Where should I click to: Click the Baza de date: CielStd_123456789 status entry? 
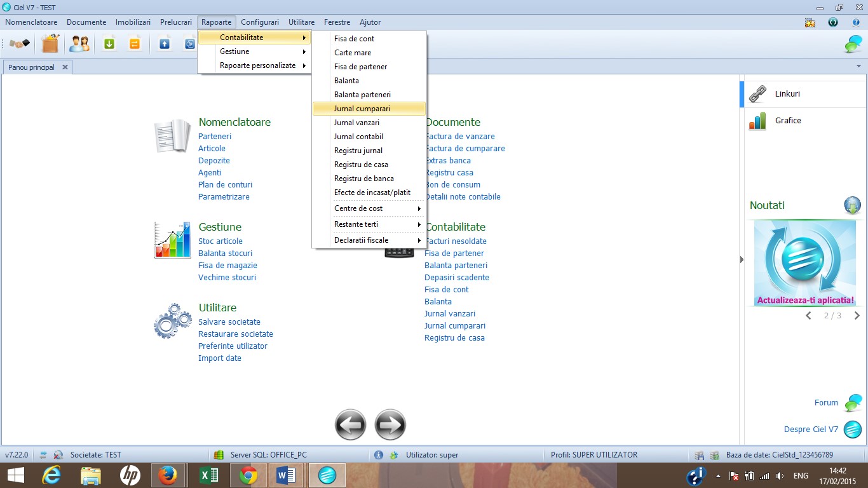coord(780,455)
